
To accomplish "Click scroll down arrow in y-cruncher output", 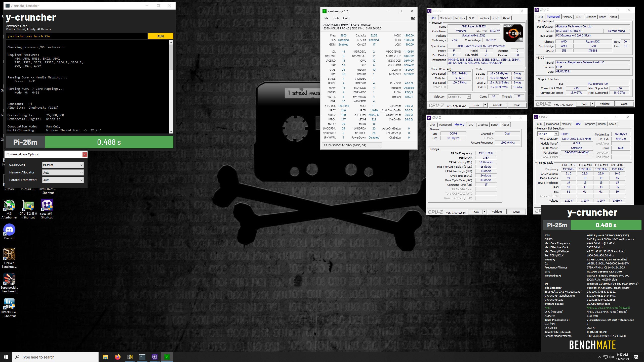I will pyautogui.click(x=171, y=131).
